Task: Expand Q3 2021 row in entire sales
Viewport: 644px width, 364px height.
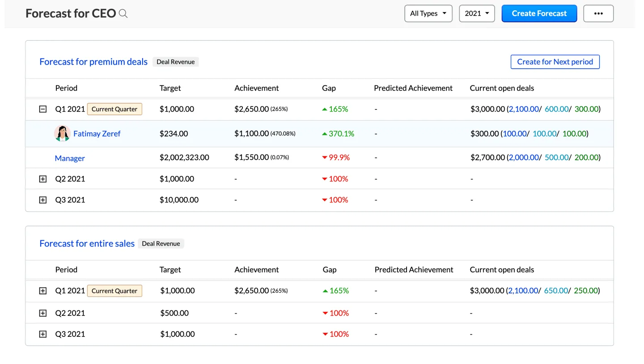Action: pos(43,334)
